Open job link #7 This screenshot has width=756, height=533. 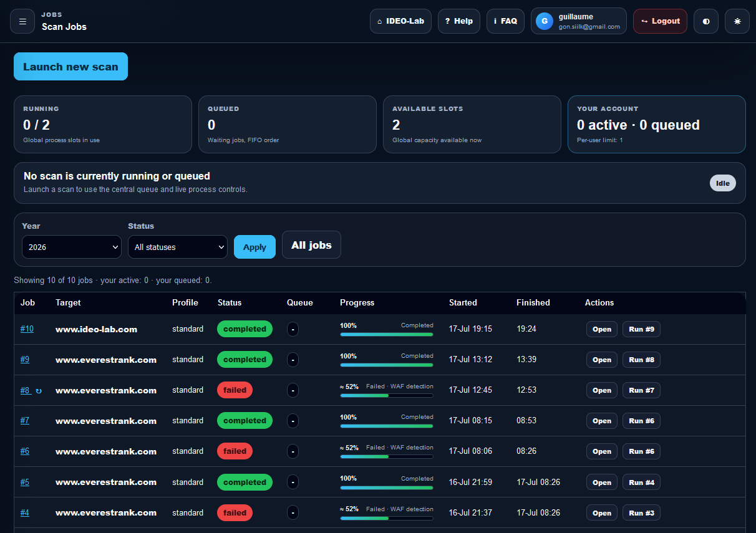(x=25, y=421)
